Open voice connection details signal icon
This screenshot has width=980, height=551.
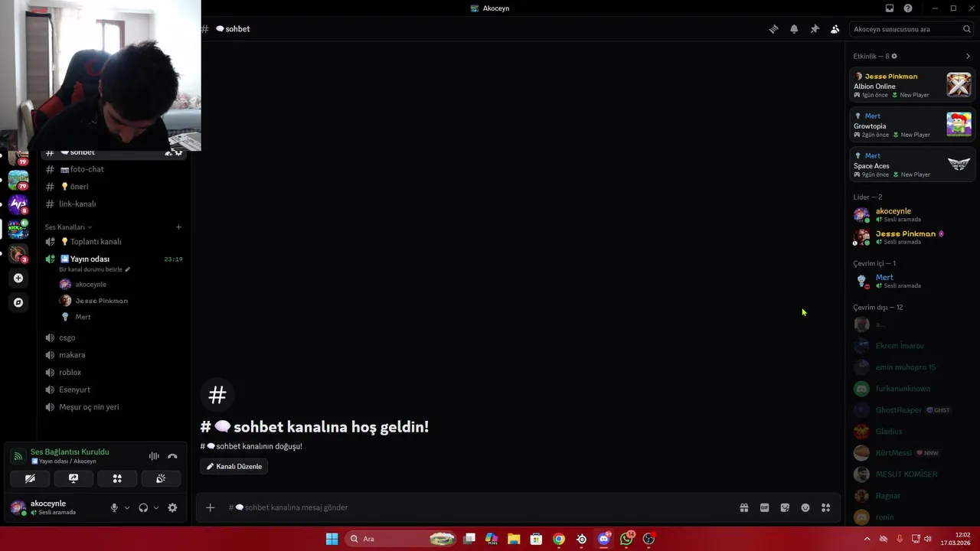18,456
